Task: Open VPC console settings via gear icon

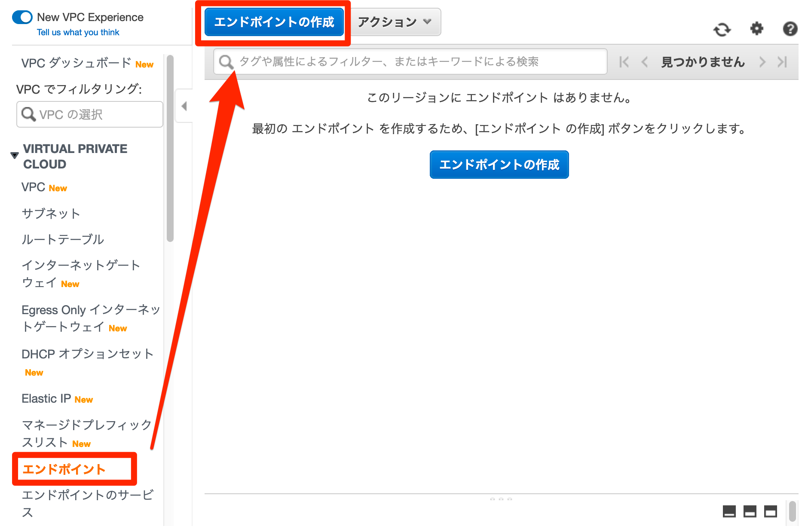Action: [756, 28]
